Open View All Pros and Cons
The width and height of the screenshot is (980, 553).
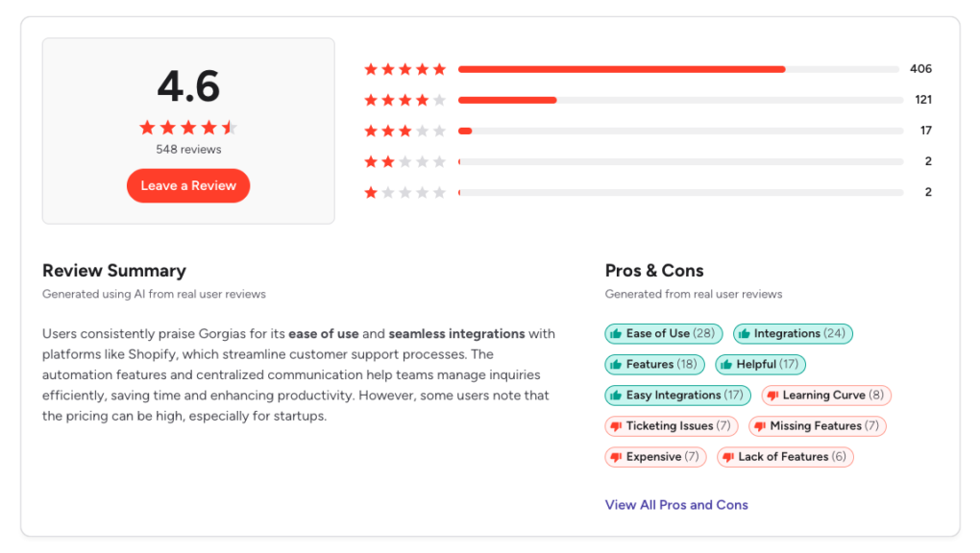coord(675,504)
